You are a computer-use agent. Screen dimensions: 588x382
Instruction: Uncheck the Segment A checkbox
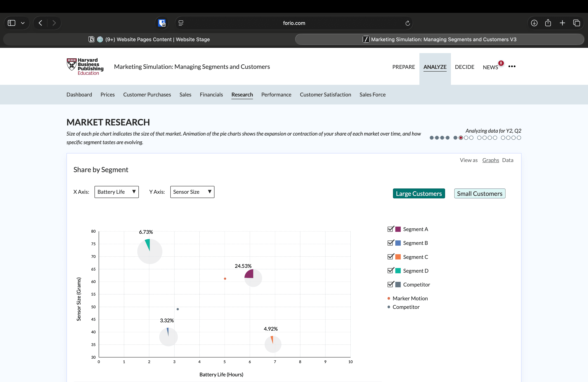[x=390, y=229]
